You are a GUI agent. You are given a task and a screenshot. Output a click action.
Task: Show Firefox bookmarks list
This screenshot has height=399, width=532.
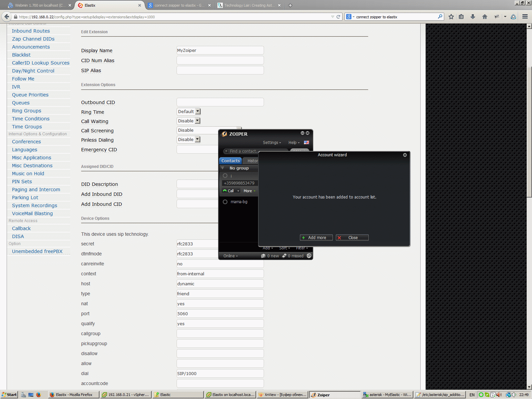coord(461,17)
